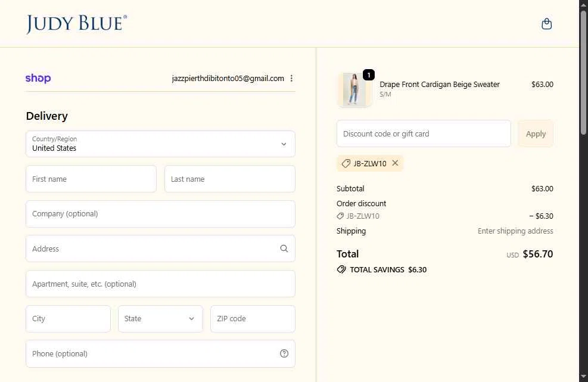Click the address search magnifier icon
The height and width of the screenshot is (382, 588).
pos(284,249)
